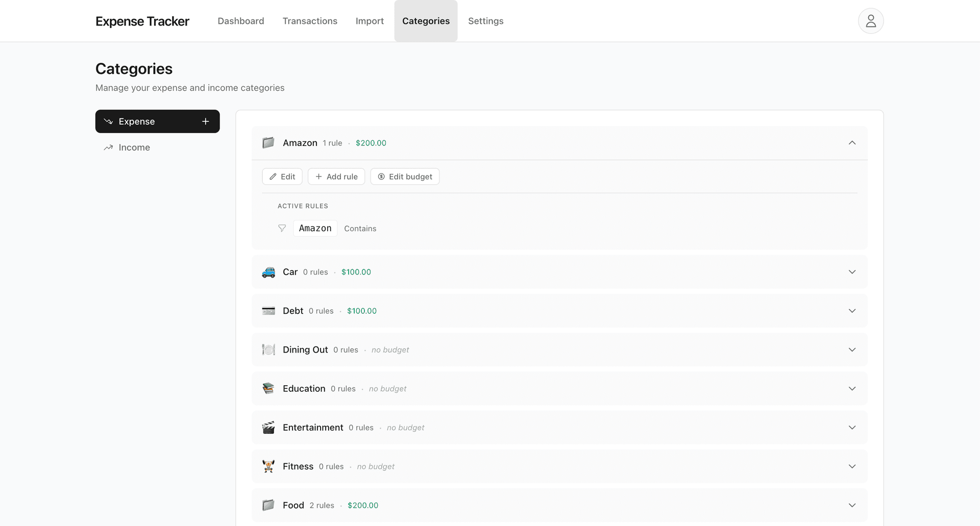Click the green $100.00 Car budget amount
Screen dimensions: 980x526
pyautogui.click(x=356, y=272)
